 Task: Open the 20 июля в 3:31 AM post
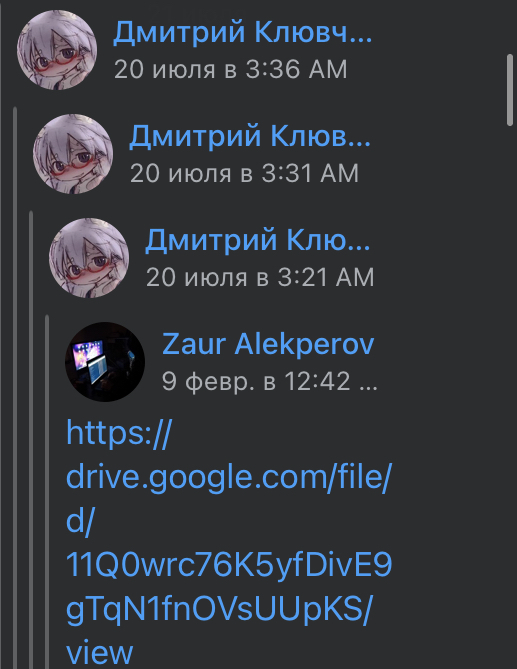pyautogui.click(x=244, y=173)
